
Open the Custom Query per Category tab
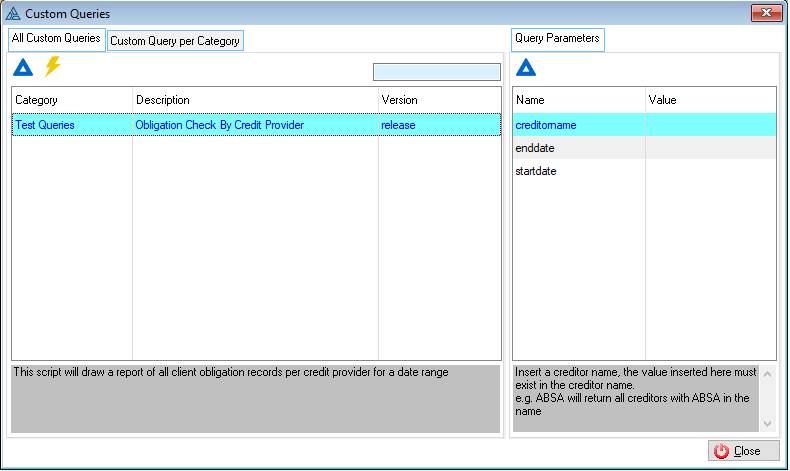175,41
